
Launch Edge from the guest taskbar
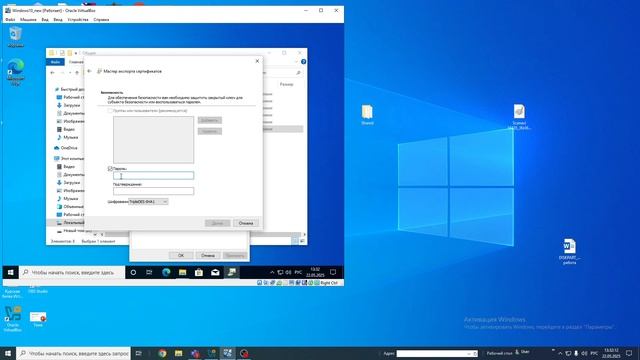166,272
